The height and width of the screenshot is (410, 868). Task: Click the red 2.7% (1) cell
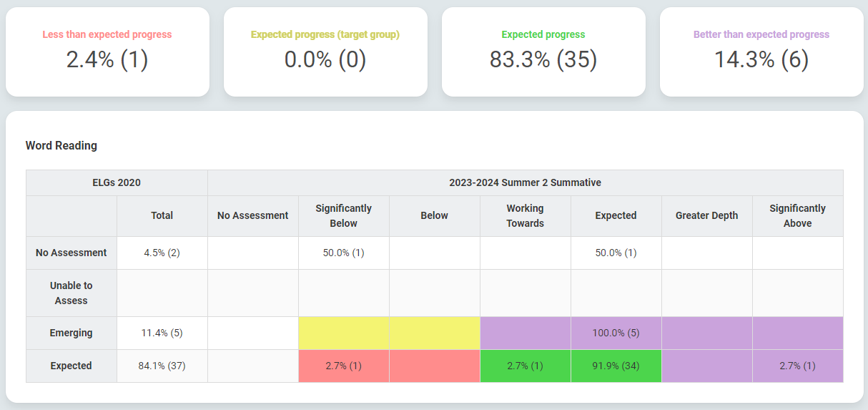pyautogui.click(x=344, y=366)
